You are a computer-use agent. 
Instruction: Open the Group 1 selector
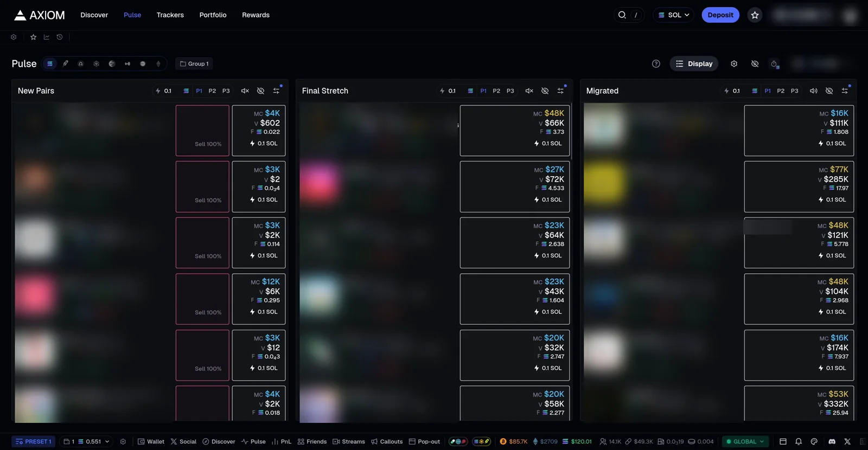(x=194, y=63)
